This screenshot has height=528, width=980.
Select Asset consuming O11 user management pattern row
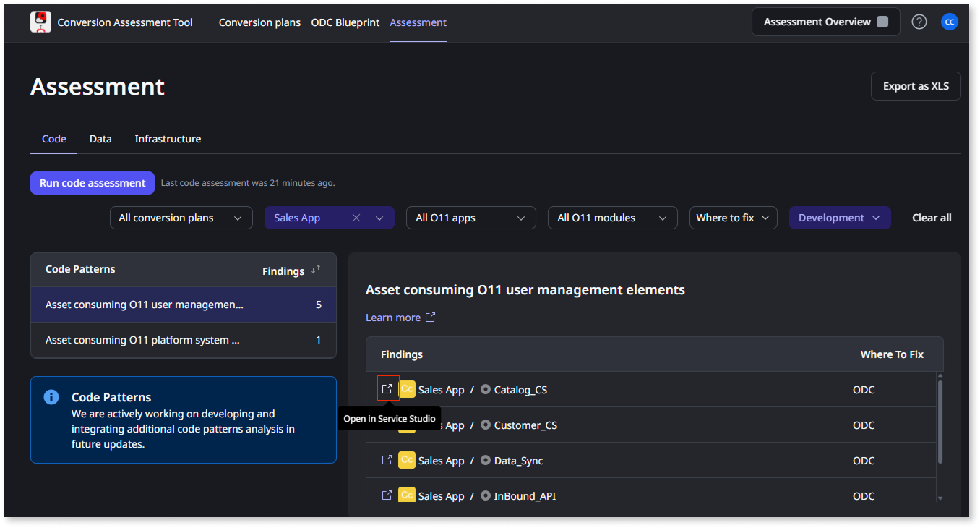tap(184, 305)
